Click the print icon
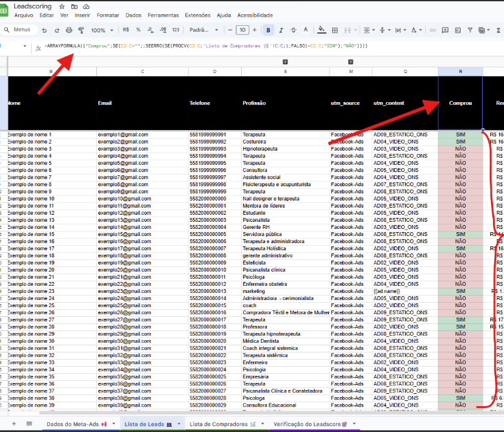The height and width of the screenshot is (432, 504). (x=68, y=30)
